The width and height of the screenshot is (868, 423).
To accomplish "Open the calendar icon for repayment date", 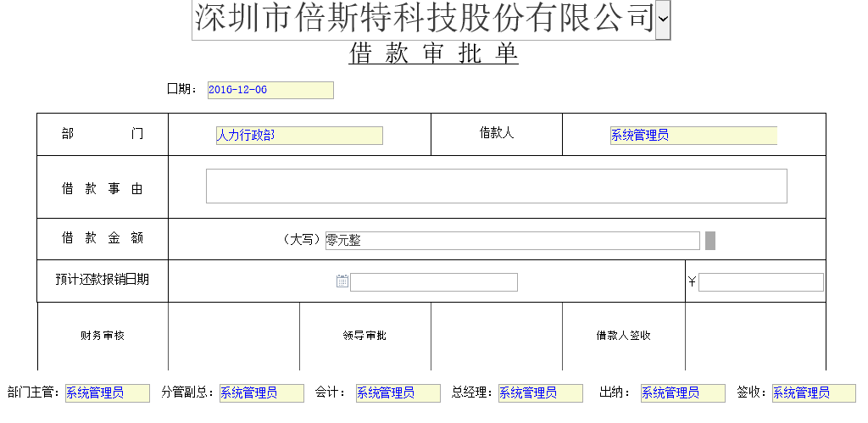I will click(x=342, y=281).
